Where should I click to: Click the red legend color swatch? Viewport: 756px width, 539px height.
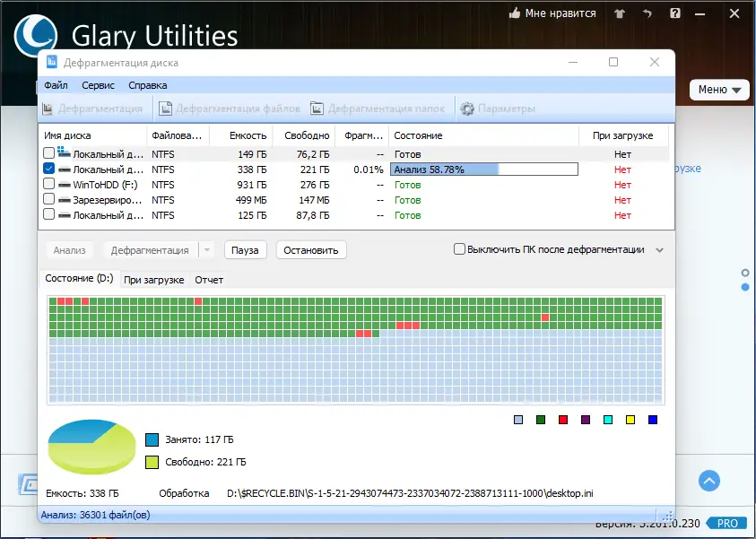563,420
